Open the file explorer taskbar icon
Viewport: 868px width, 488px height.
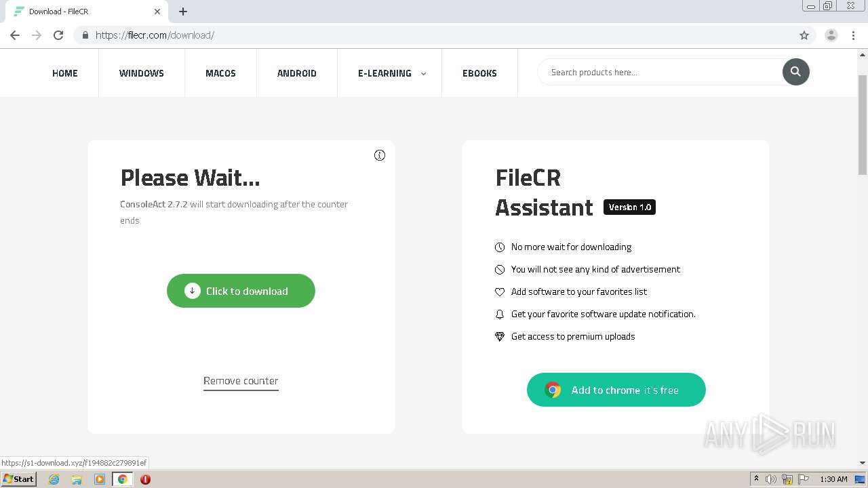point(77,479)
